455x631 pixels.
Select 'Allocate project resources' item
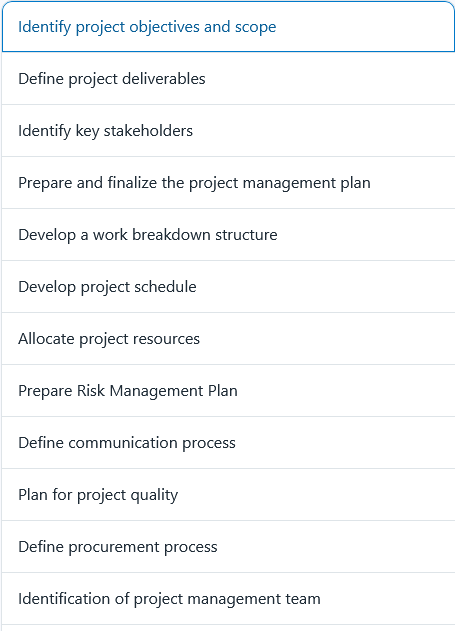point(228,338)
